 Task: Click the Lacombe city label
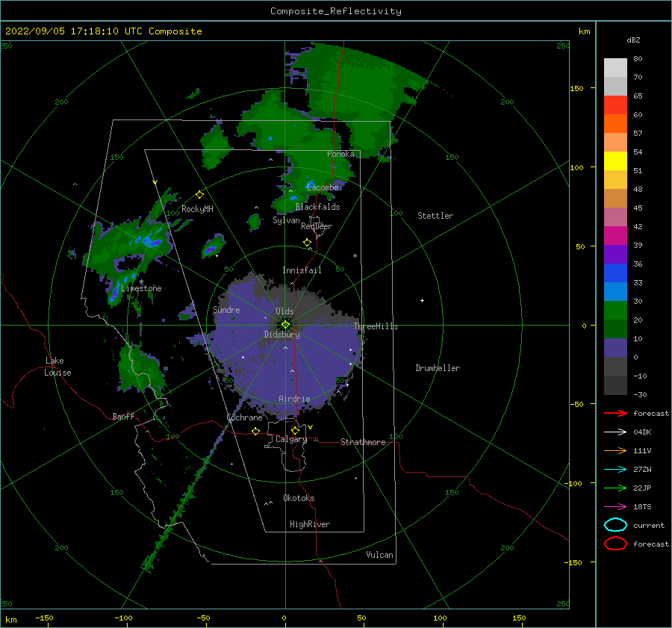coord(323,187)
